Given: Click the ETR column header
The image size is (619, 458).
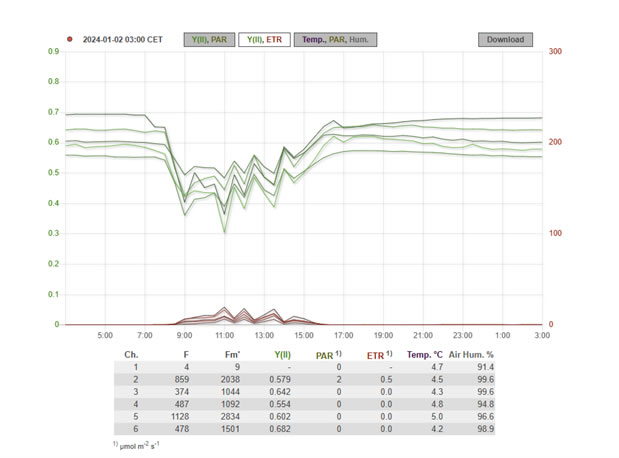Looking at the screenshot, I should [379, 354].
